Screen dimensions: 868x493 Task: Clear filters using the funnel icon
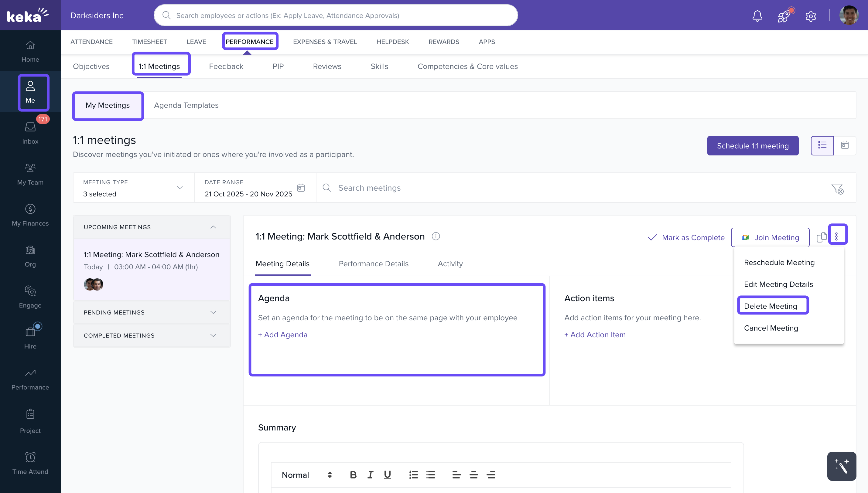tap(837, 188)
